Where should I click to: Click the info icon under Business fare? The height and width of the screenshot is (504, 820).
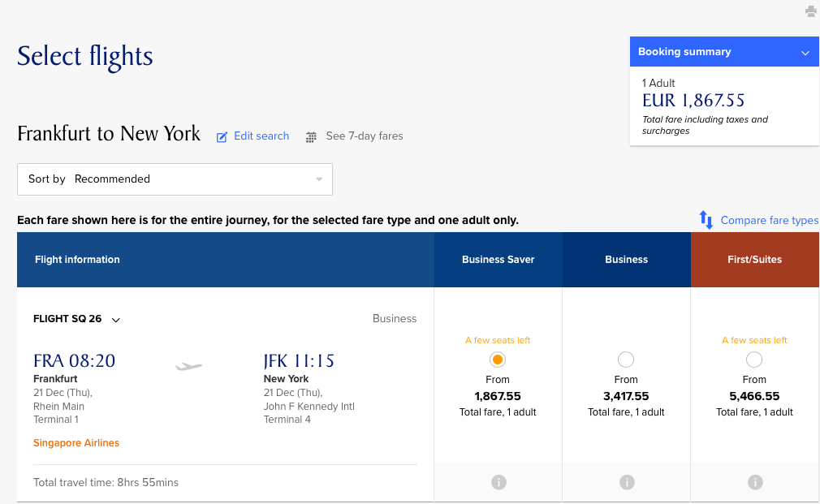(x=627, y=482)
